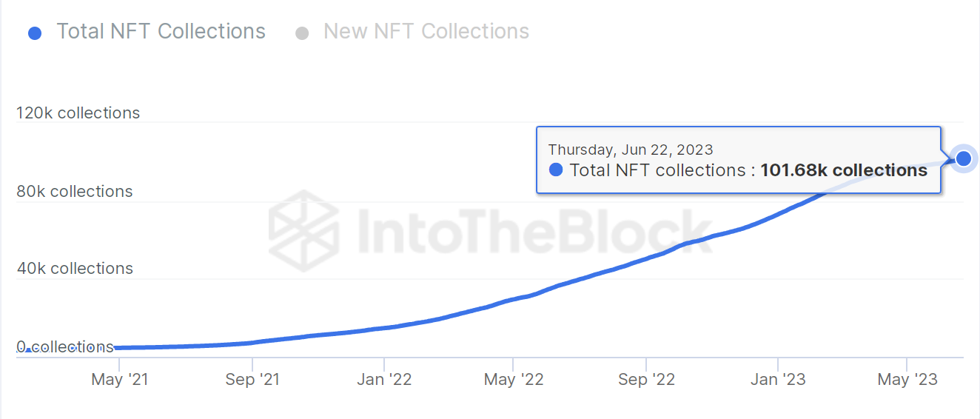Click the 120k collections y-axis label
Image resolution: width=980 pixels, height=419 pixels.
(78, 113)
